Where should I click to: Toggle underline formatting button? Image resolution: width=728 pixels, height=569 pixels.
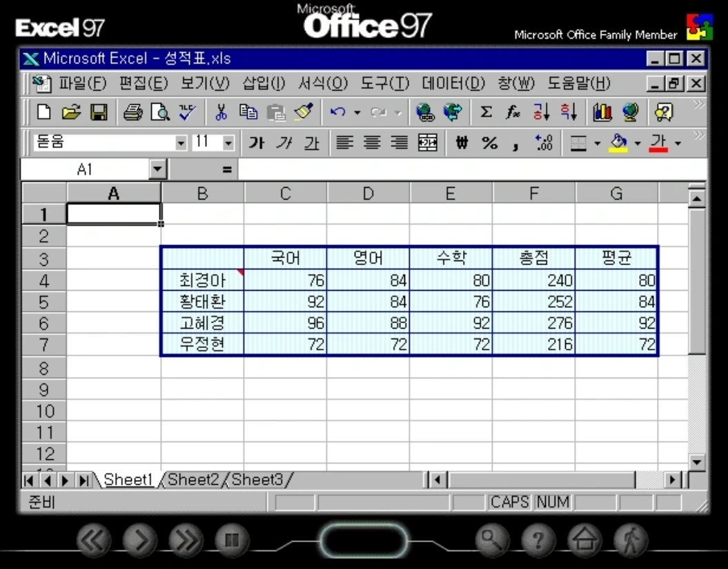(x=312, y=143)
